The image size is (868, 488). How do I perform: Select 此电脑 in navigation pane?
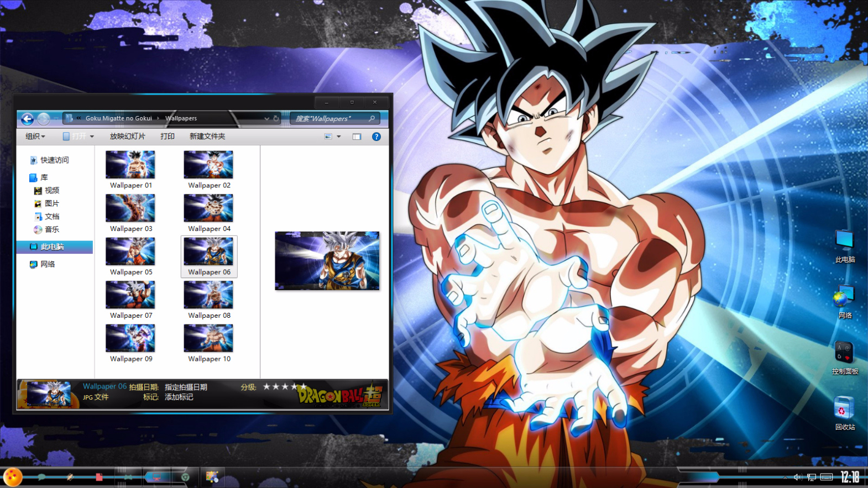pos(55,247)
